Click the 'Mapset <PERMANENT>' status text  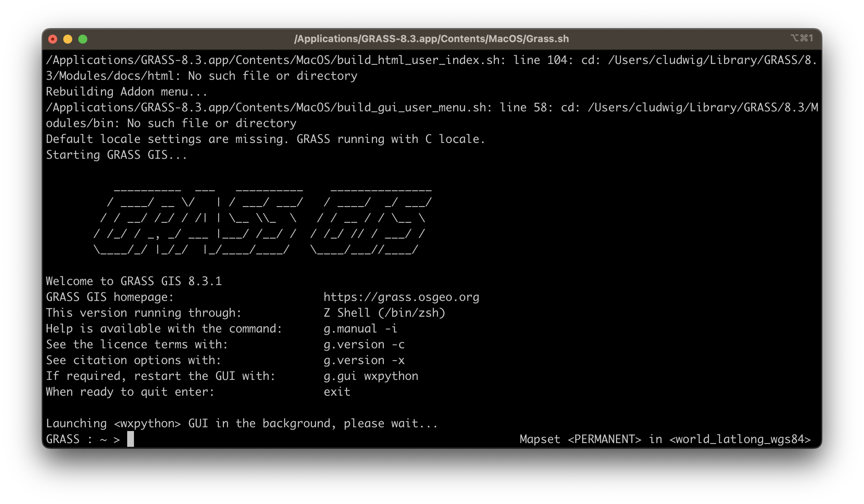point(580,439)
